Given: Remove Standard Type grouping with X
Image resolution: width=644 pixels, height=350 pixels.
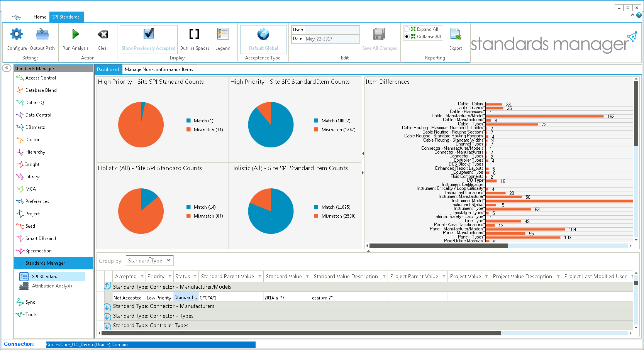Looking at the screenshot, I should point(168,260).
